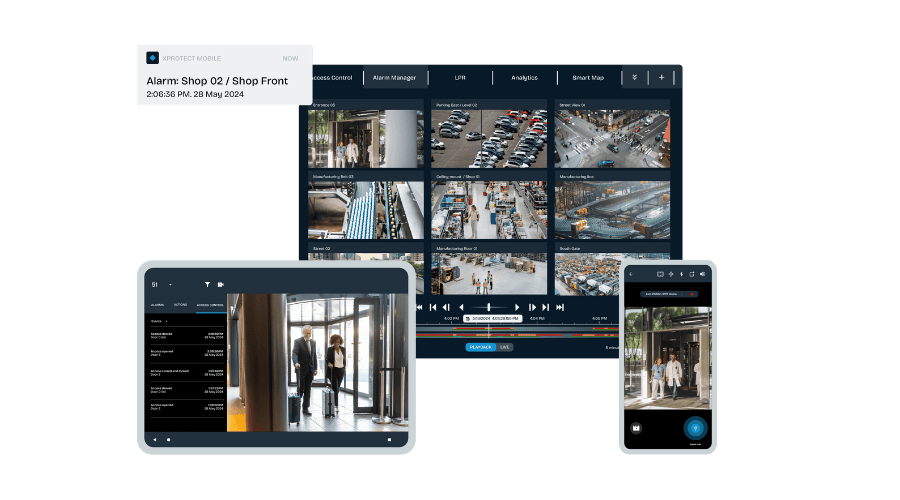Open the tablet's view selector dropdown arrow
The width and height of the screenshot is (900, 500).
[170, 284]
